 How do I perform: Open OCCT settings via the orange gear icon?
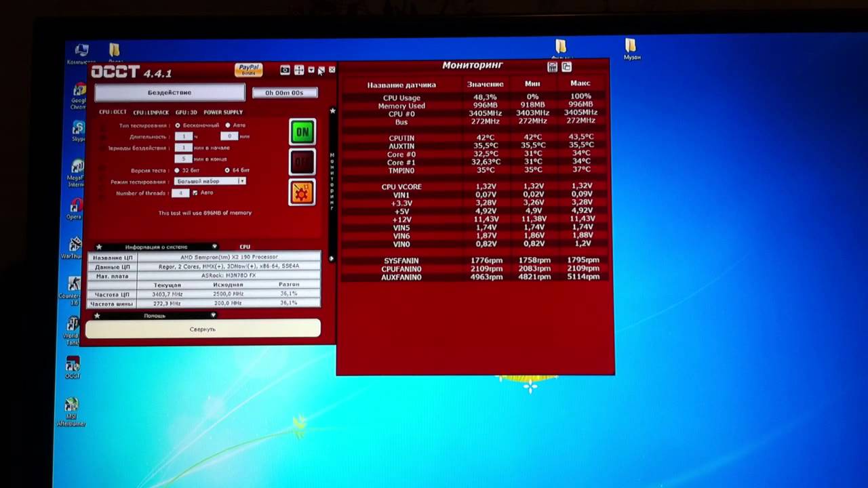click(302, 193)
